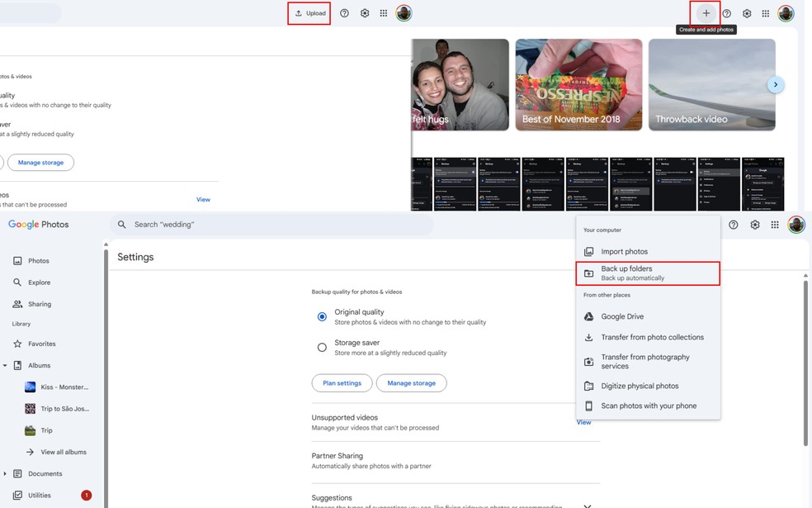The image size is (812, 508).
Task: Click the Settings page right scrollbar
Action: (x=805, y=363)
